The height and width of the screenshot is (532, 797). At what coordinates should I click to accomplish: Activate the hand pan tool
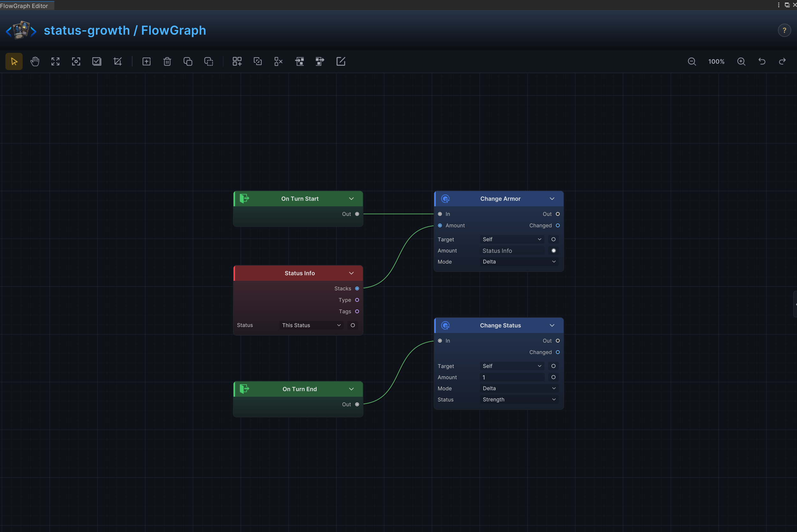[35, 61]
